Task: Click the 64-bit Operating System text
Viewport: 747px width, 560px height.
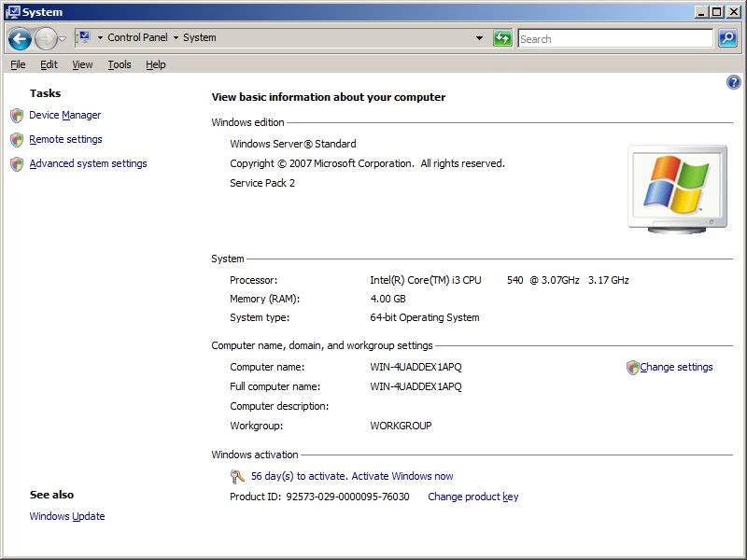Action: (425, 317)
